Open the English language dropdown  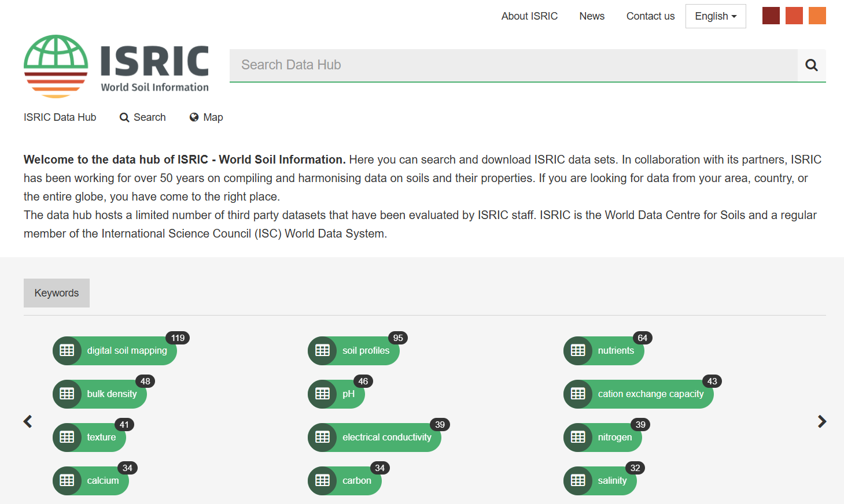[x=715, y=16]
